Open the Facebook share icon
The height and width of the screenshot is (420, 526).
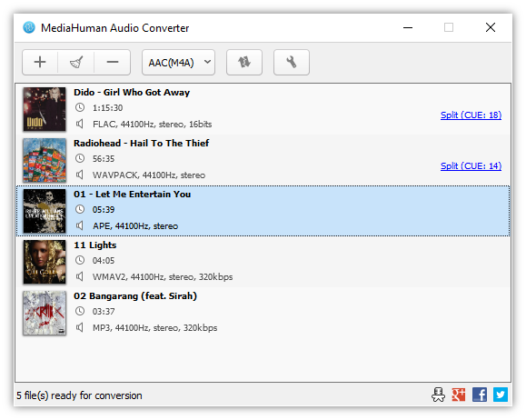coord(480,395)
